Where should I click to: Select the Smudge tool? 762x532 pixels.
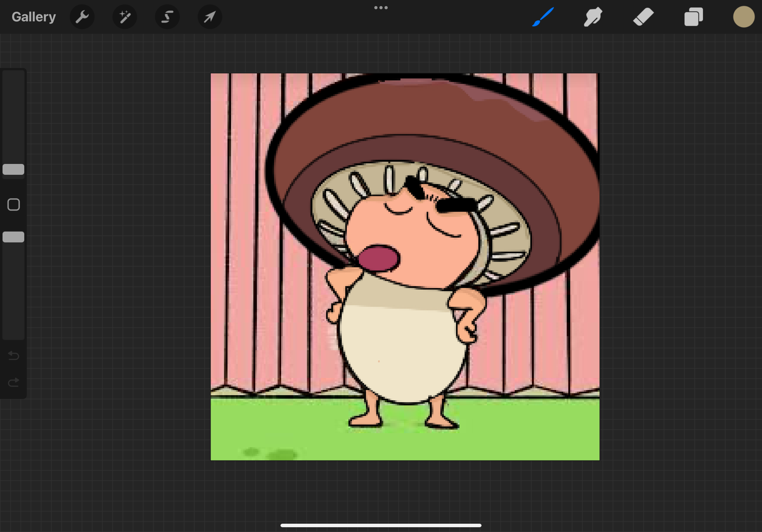point(593,17)
